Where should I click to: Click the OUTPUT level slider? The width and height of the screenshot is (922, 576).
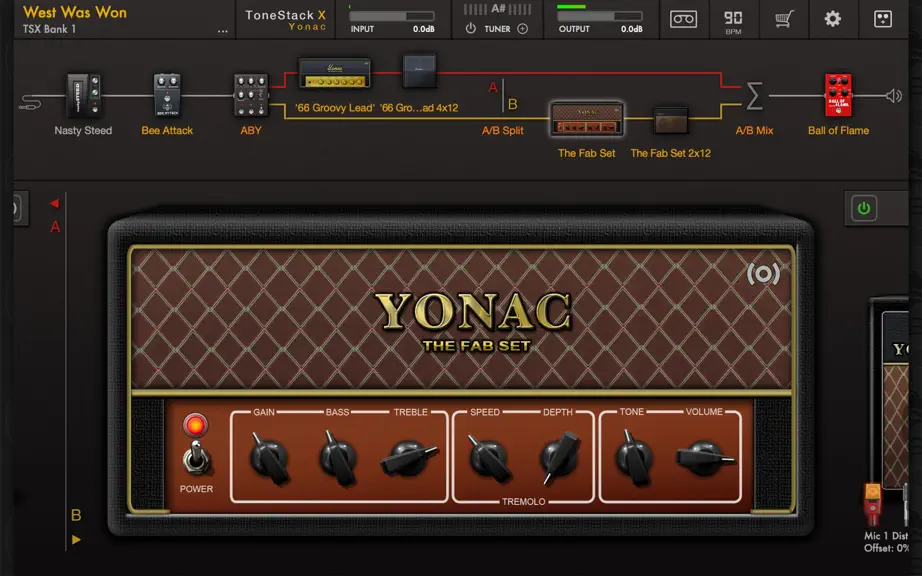click(x=600, y=16)
